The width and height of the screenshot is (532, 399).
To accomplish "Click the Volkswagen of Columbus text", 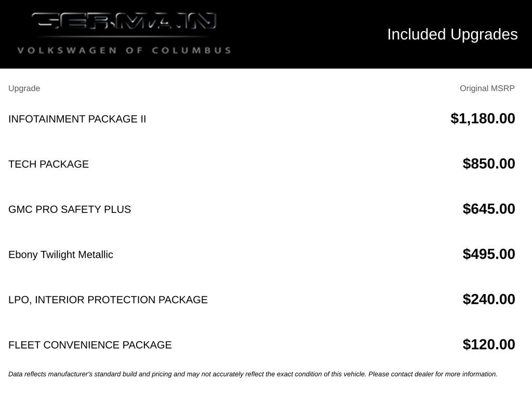I will (124, 50).
